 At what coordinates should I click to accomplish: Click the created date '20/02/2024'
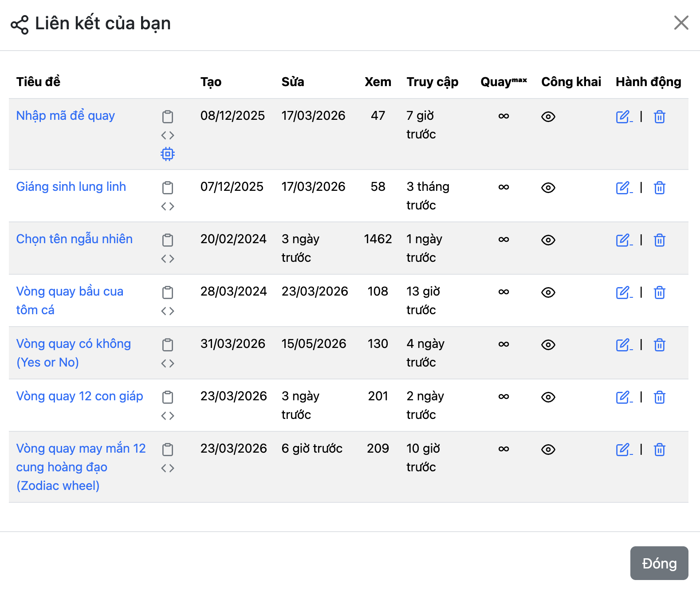(x=233, y=239)
